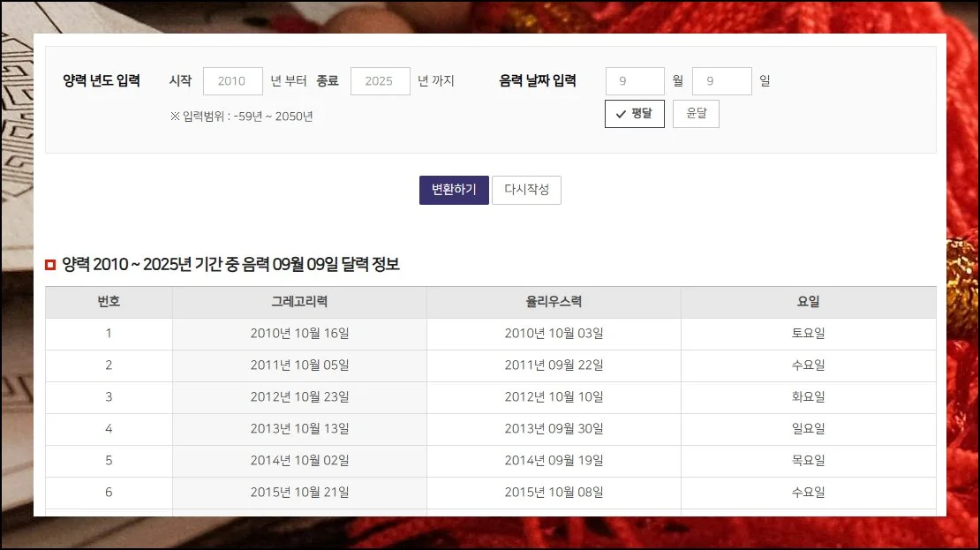Screen dimensions: 980x550
Task: Click the 화요일 cell in row 3
Action: point(808,397)
